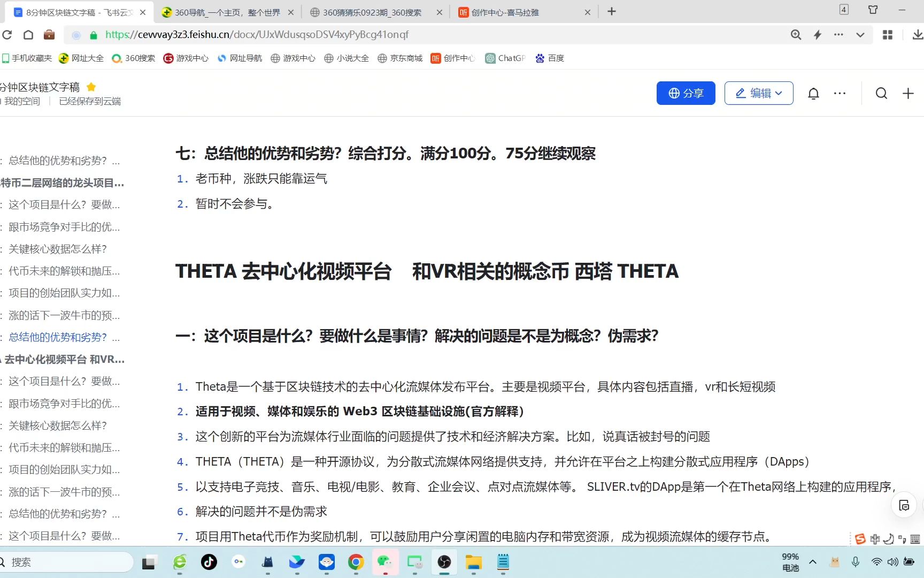Open the 网址大全 bookmark

pos(81,58)
